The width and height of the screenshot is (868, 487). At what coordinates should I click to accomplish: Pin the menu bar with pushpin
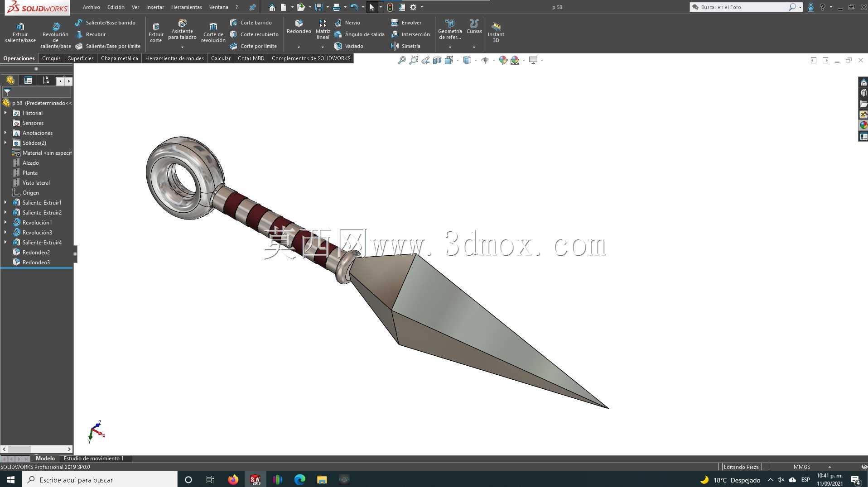253,7
